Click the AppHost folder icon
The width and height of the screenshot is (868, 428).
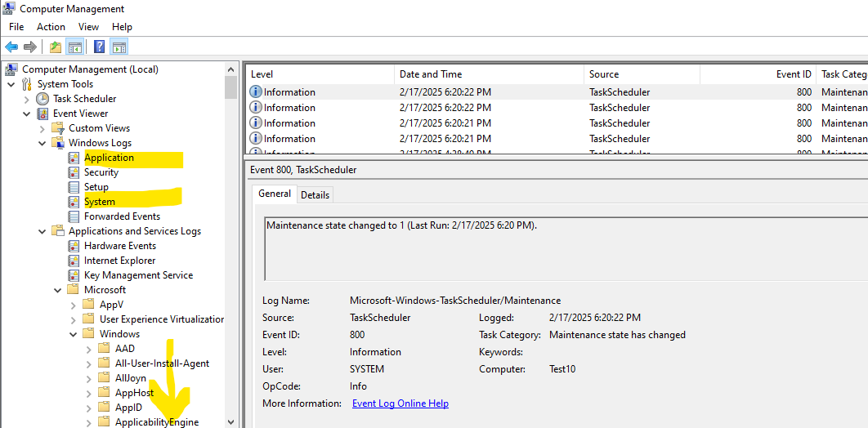pyautogui.click(x=104, y=393)
